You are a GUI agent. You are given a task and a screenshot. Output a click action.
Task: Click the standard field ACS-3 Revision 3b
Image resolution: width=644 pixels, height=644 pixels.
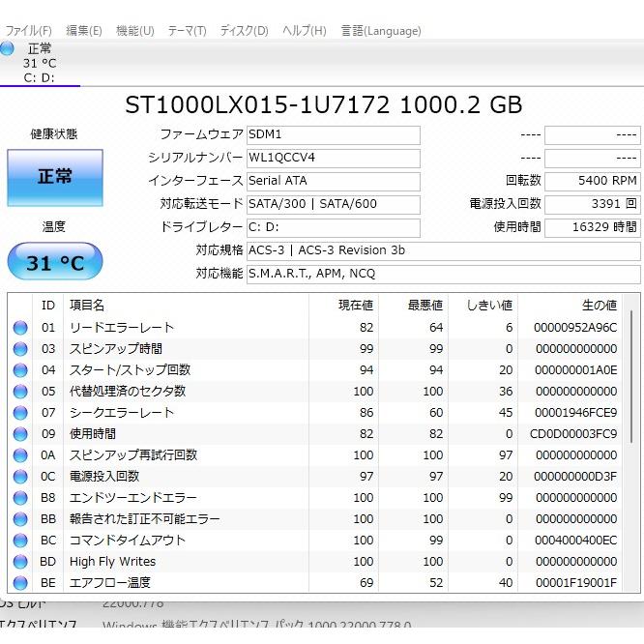[443, 250]
